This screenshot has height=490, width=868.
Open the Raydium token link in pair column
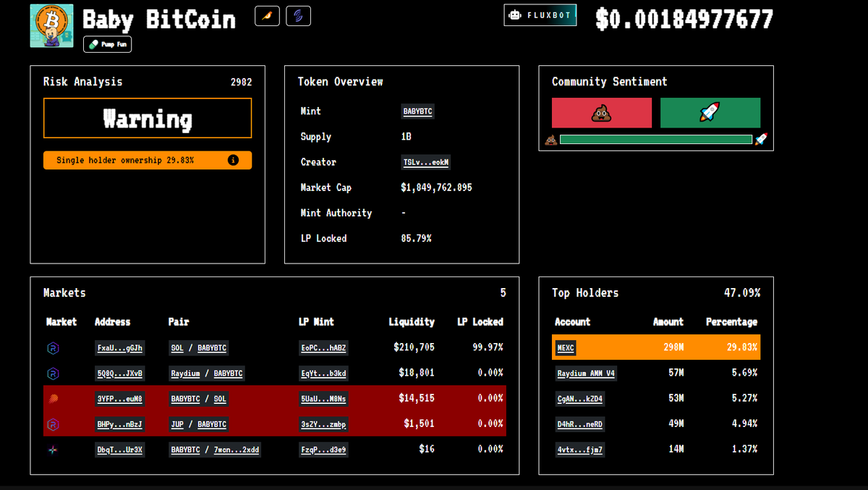tap(185, 373)
